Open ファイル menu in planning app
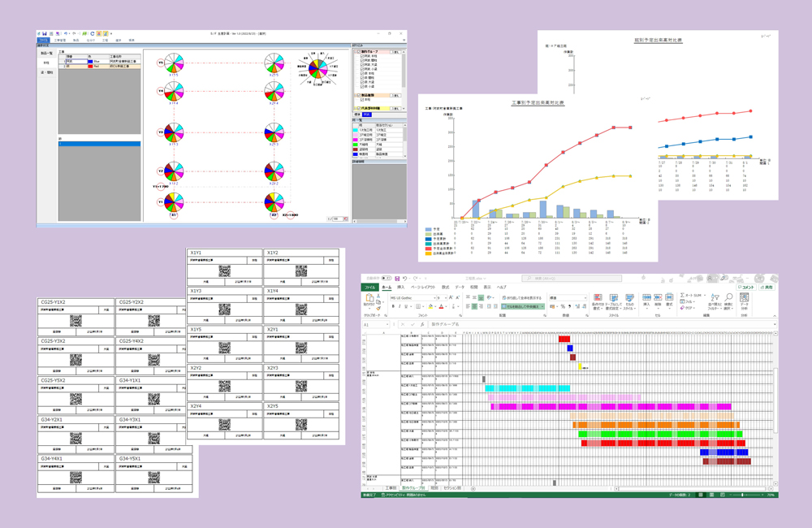812x528 pixels. click(44, 41)
